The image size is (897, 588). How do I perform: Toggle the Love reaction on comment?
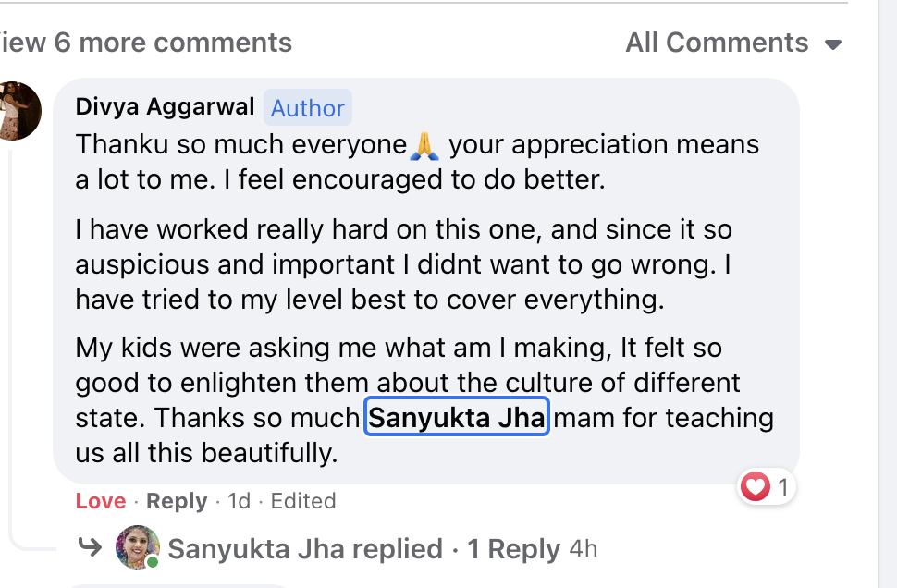pos(100,501)
